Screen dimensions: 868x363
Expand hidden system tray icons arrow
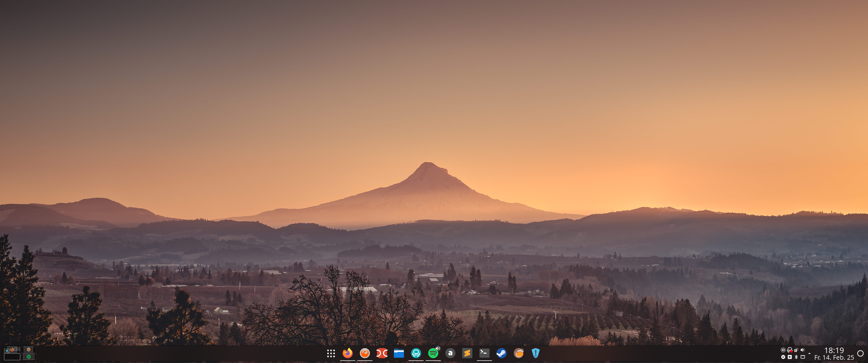(x=809, y=354)
